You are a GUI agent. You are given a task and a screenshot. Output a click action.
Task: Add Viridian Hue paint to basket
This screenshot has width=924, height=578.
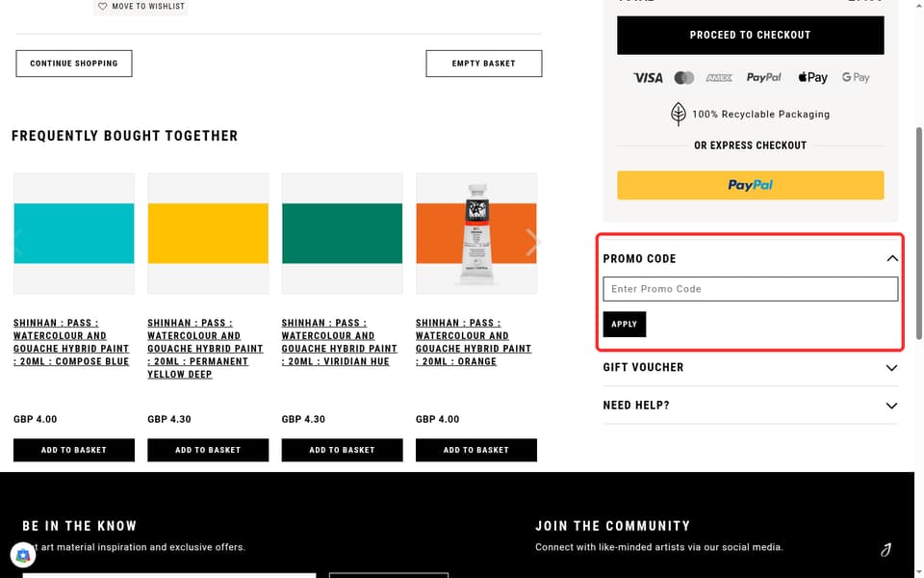point(342,450)
